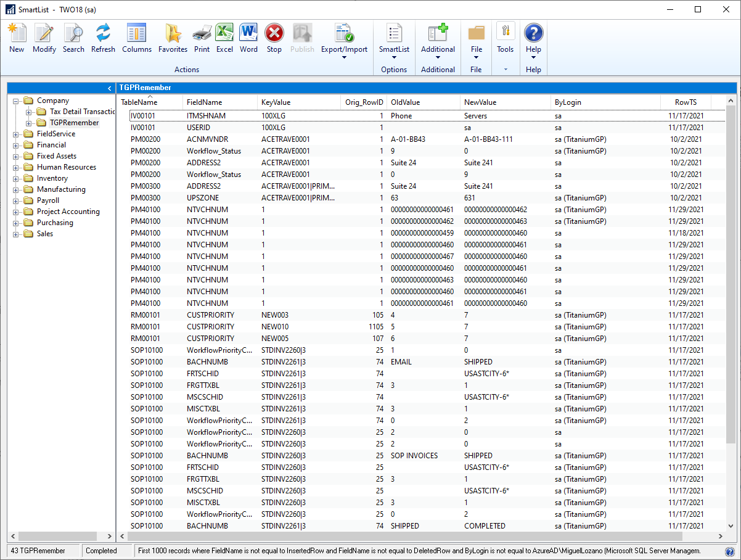The height and width of the screenshot is (560, 741).
Task: Sort by the RowTS column header
Action: click(x=686, y=102)
